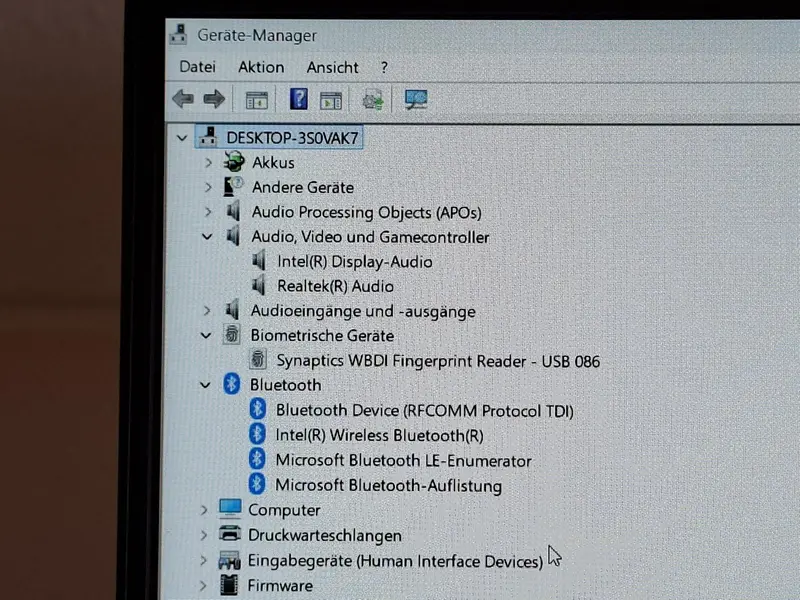The width and height of the screenshot is (800, 600).
Task: Click the Andere Geräte unknown device icon
Action: click(x=233, y=187)
